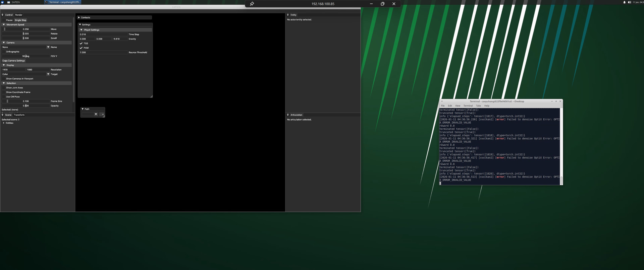
Task: Disable the TGS checkbox in PhysX Settings
Action: [81, 44]
